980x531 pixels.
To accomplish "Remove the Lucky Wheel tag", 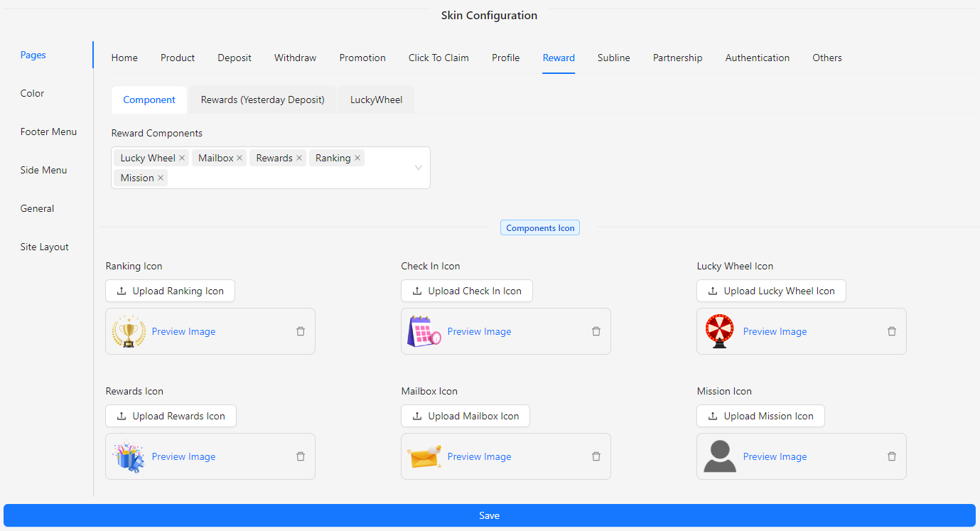I will click(182, 158).
